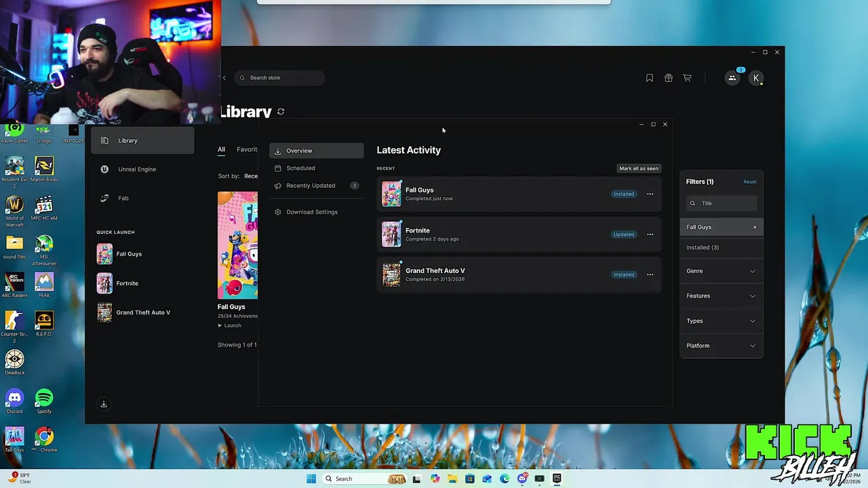Click the Installed badge for Fall Guys
The width and height of the screenshot is (868, 488).
click(624, 194)
